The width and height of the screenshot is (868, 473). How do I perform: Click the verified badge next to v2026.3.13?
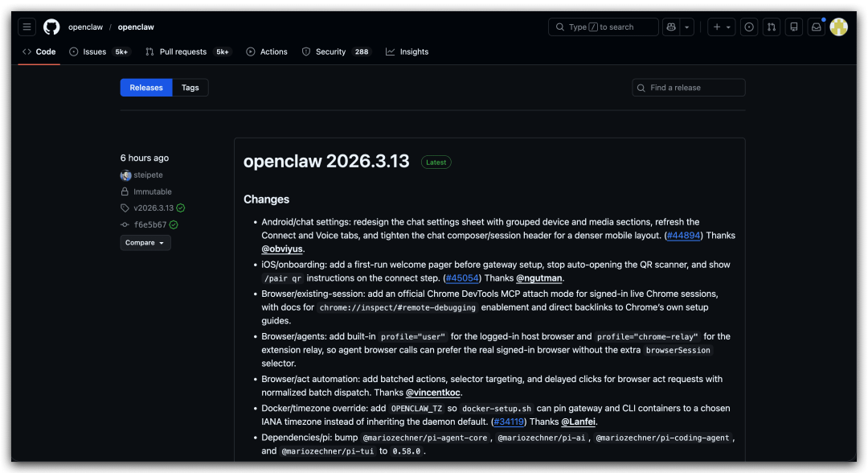point(180,208)
